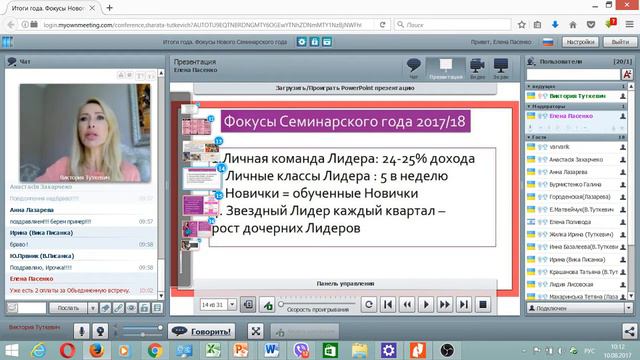This screenshot has width=640, height=360.
Task: Click the reload presentation button
Action: tap(369, 304)
